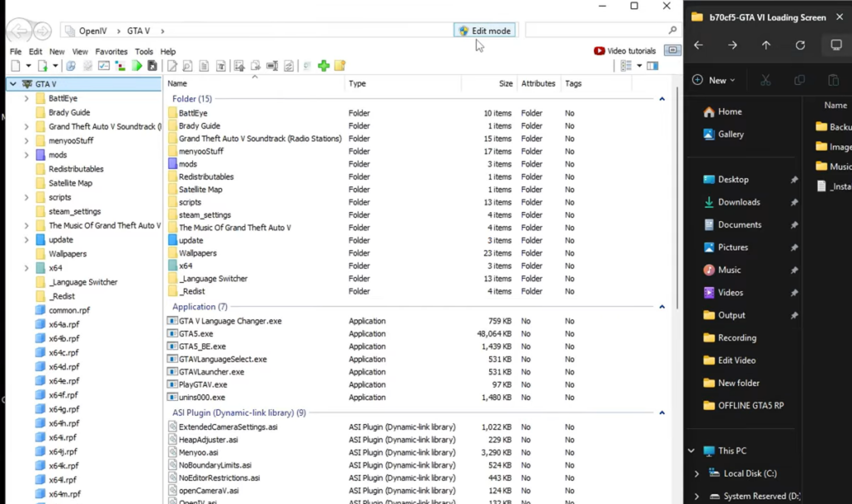Click the document with T icon
This screenshot has width=852, height=504.
pos(220,66)
